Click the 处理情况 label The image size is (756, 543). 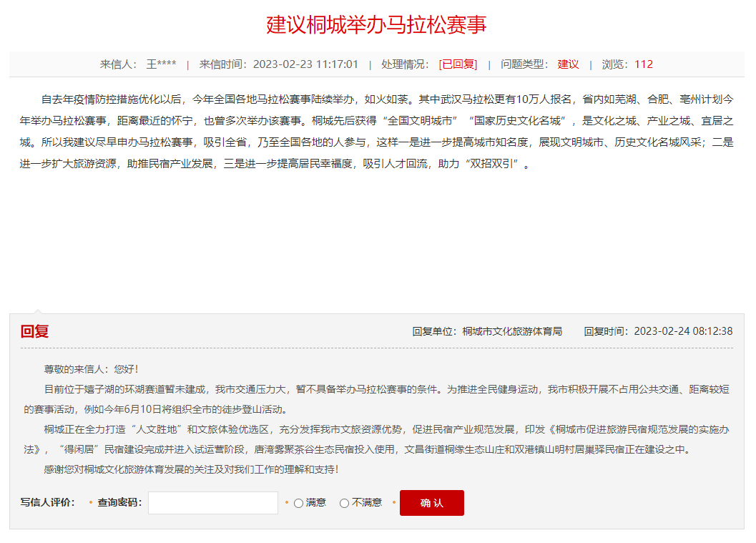point(405,64)
